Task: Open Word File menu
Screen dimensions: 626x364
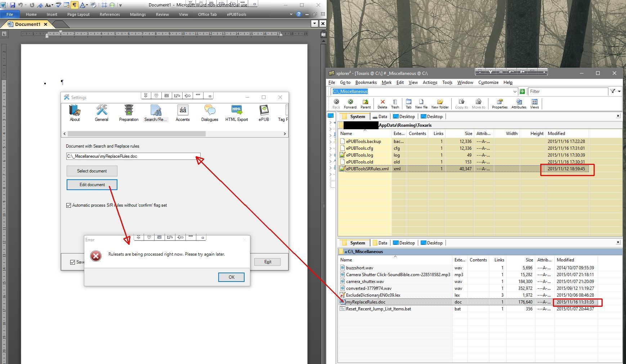Action: [10, 14]
